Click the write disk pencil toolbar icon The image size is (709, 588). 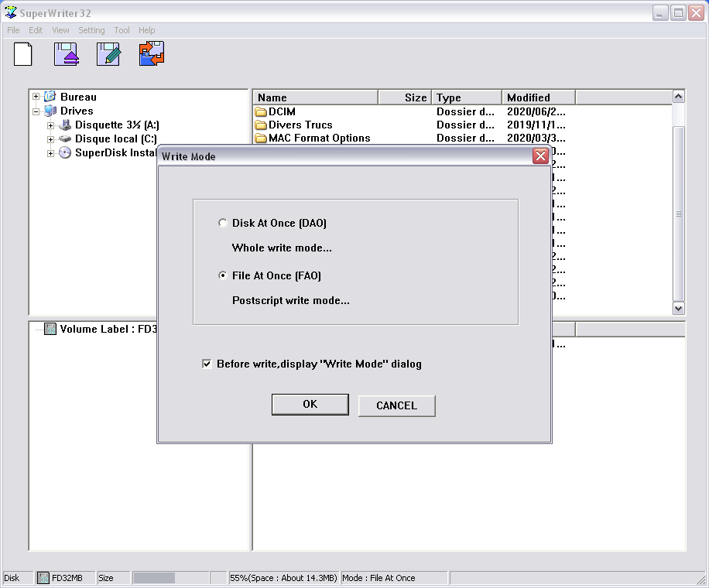coord(108,54)
